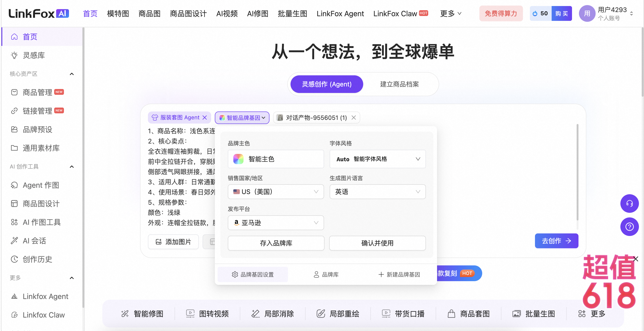644x331 pixels.
Task: Open the 字体风格 Auto dropdown
Action: tap(378, 159)
